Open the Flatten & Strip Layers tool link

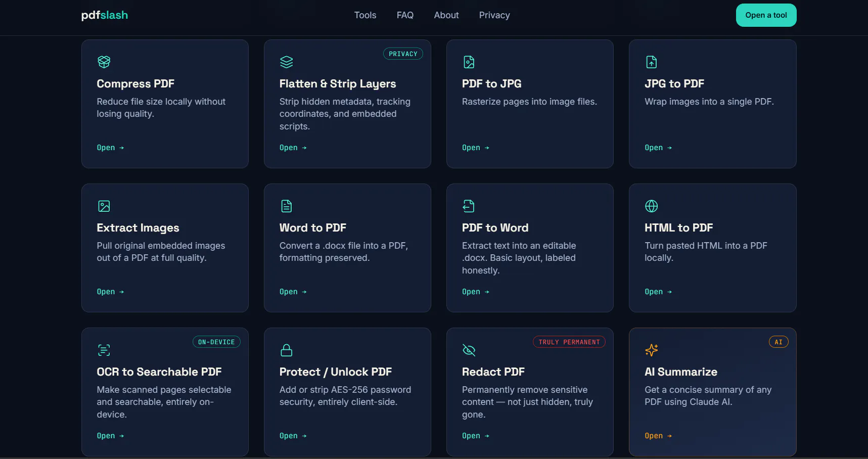(x=293, y=148)
